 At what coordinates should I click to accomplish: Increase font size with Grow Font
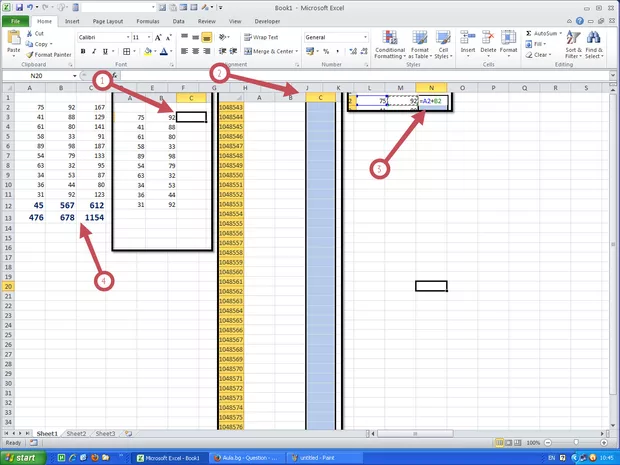[158, 38]
